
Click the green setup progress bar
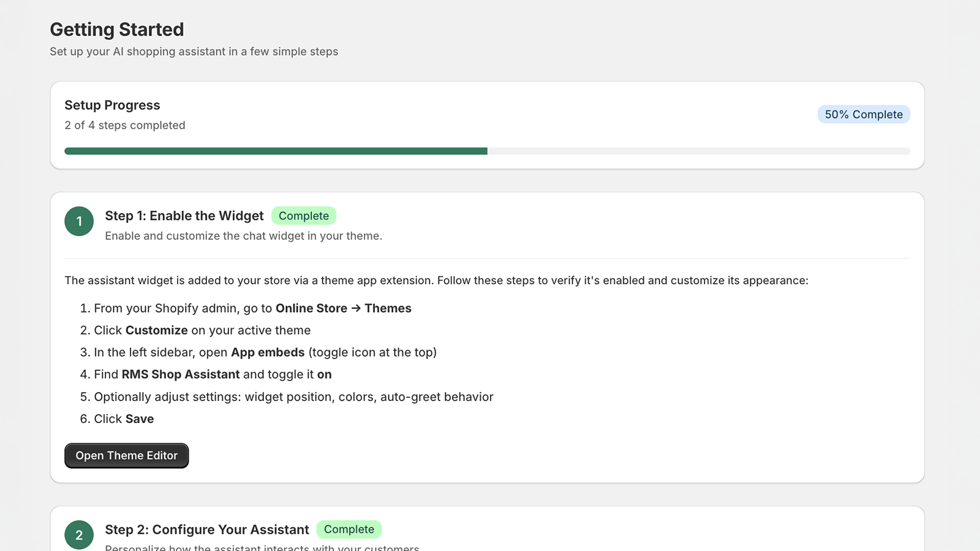point(276,151)
